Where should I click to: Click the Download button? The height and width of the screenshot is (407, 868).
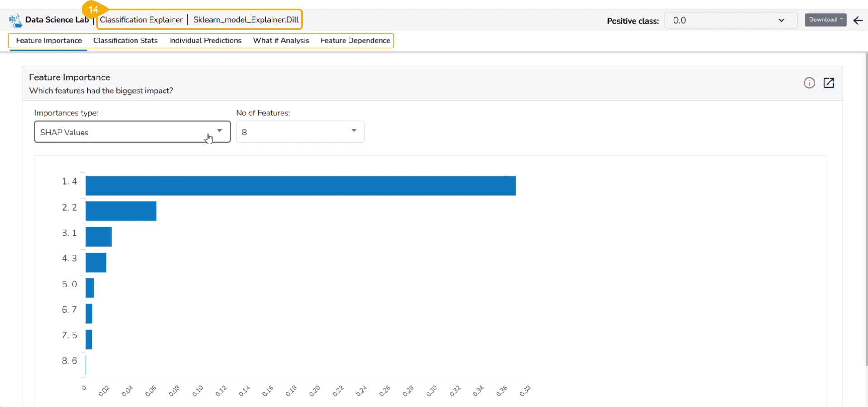pos(825,20)
